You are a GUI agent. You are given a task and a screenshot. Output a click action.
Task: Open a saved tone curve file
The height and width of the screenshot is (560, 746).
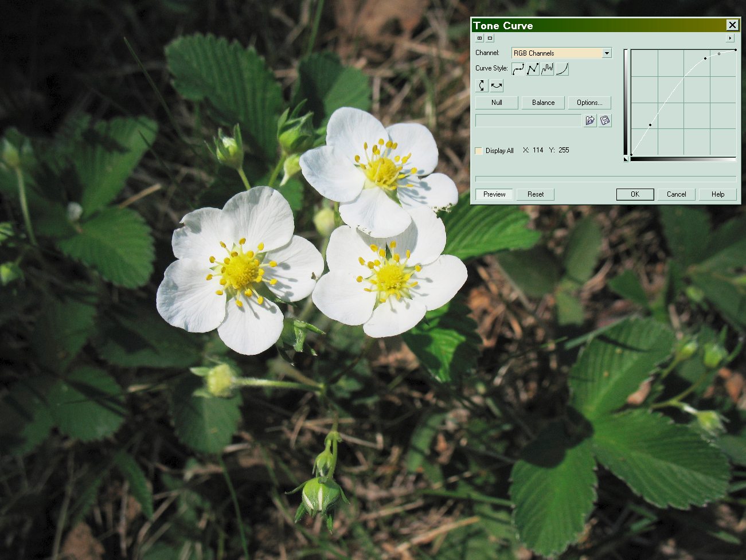[590, 120]
